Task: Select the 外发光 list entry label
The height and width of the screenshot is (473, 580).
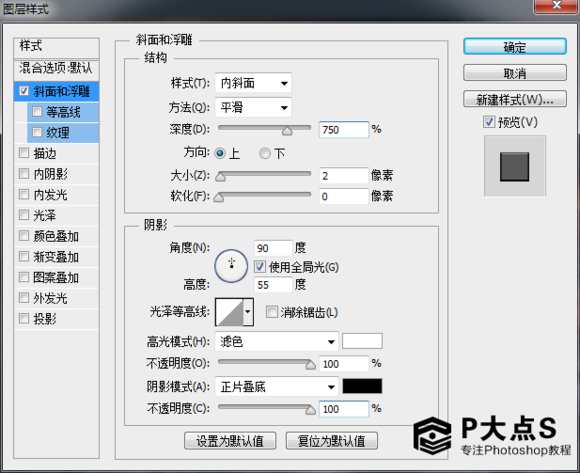Action: (x=50, y=298)
